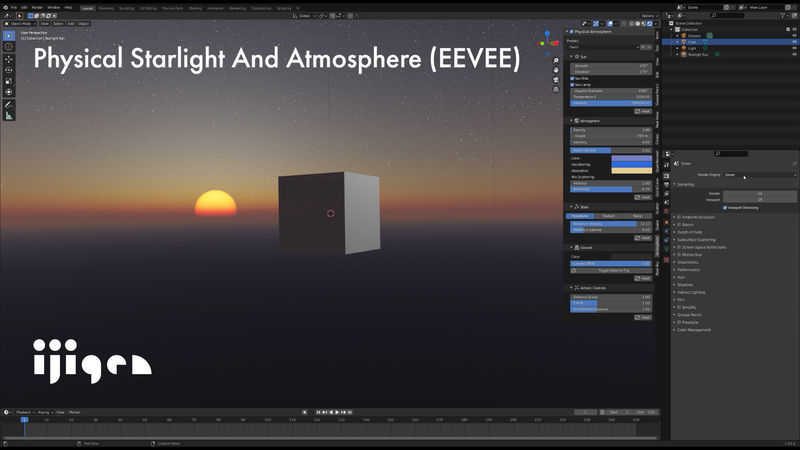Collapse the Stars section
Screen dimensions: 800x450
coord(571,207)
